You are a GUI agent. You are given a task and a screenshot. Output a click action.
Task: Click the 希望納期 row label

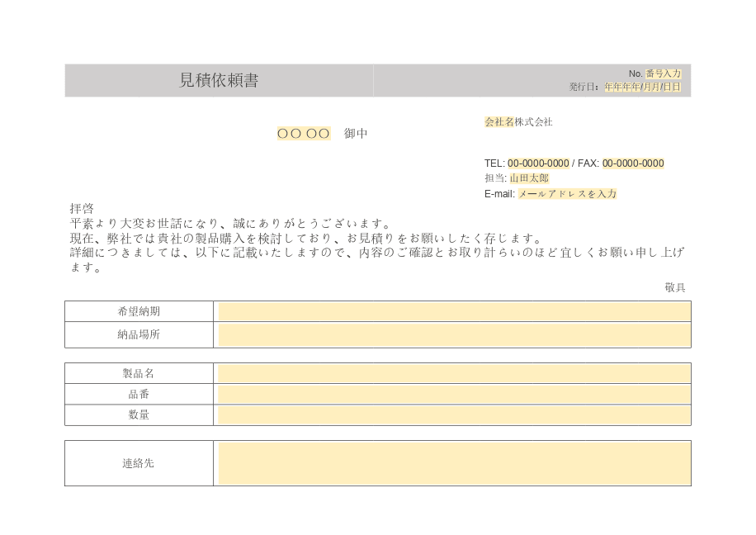coord(138,312)
